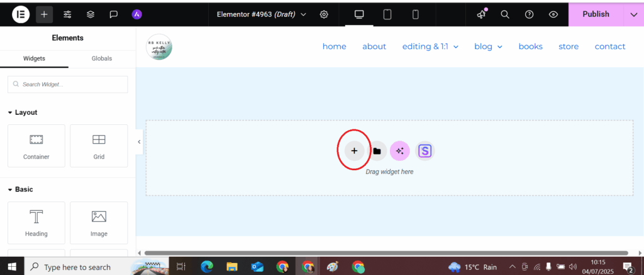Select the Image widget
The height and width of the screenshot is (275, 644).
[99, 223]
